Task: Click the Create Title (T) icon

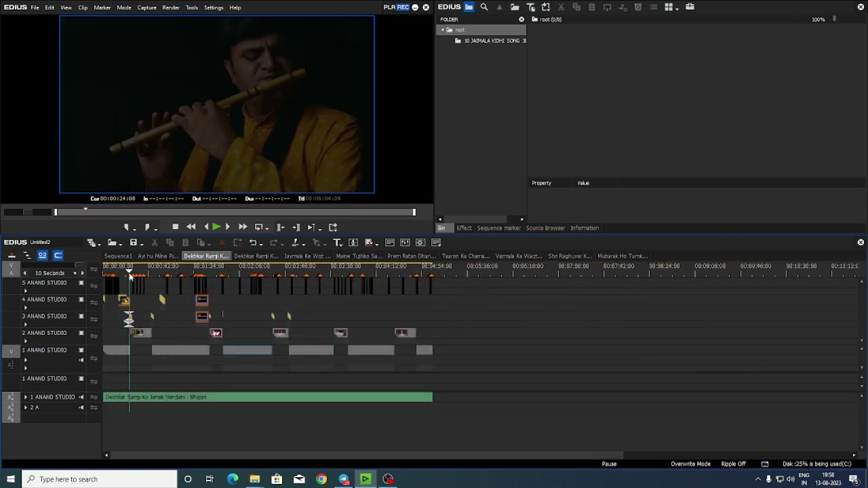Action: point(336,243)
